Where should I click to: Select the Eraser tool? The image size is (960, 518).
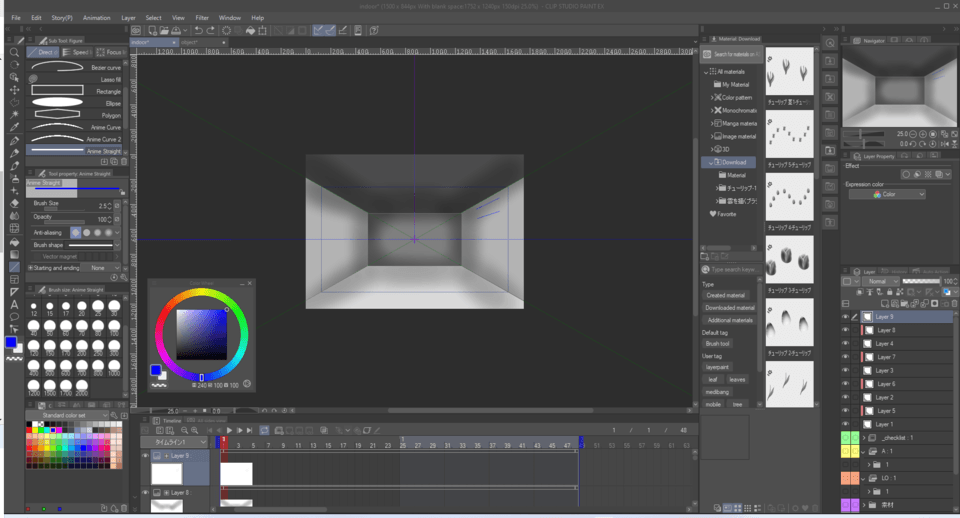tap(14, 203)
